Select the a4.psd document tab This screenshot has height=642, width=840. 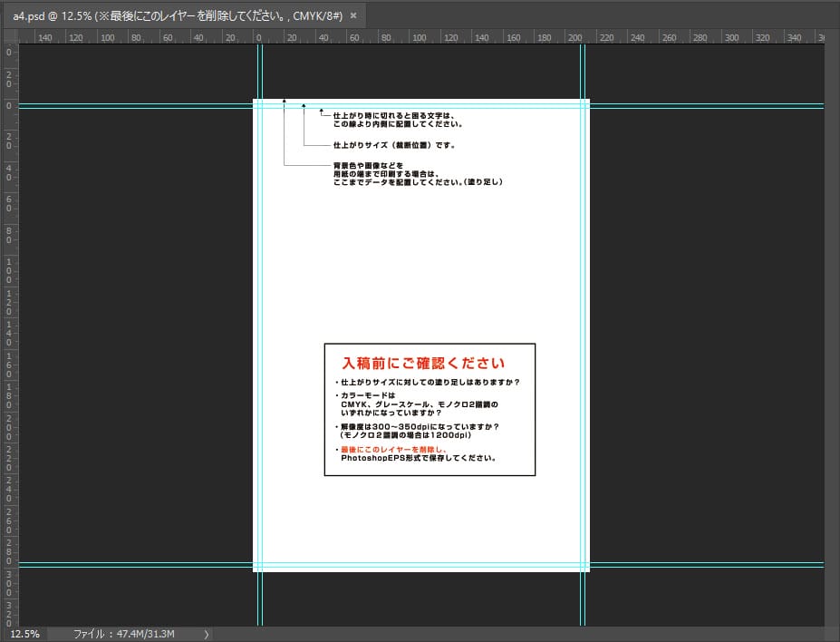[184, 15]
